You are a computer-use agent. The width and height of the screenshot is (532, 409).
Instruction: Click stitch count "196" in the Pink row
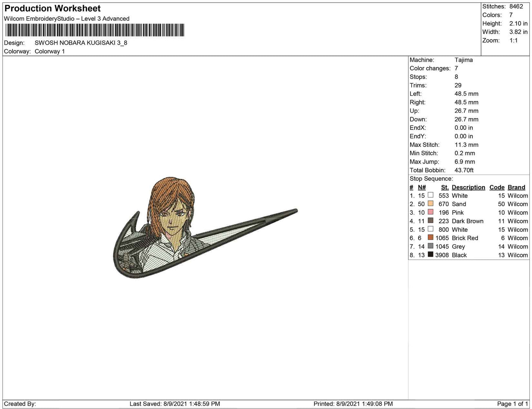click(444, 213)
